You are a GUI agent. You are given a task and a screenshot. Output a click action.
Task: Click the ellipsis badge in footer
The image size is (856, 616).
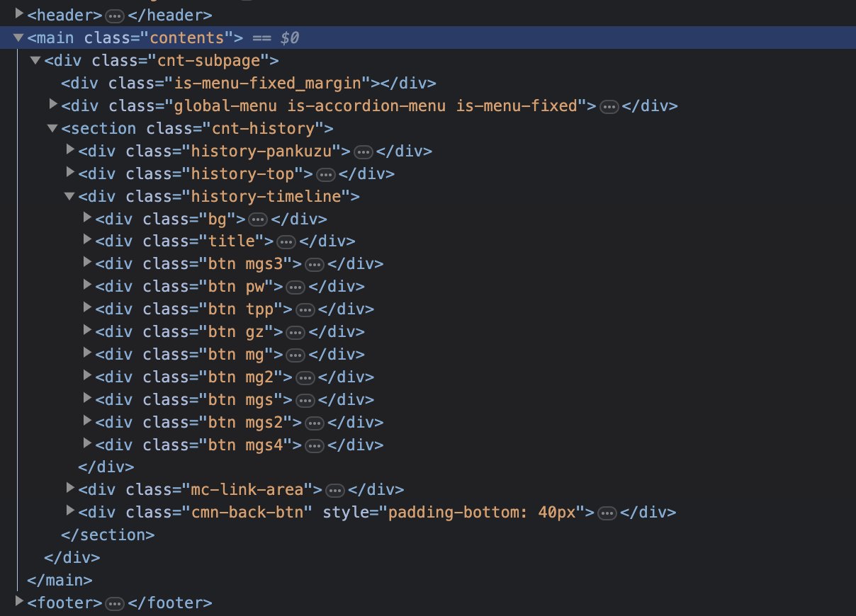click(x=114, y=604)
